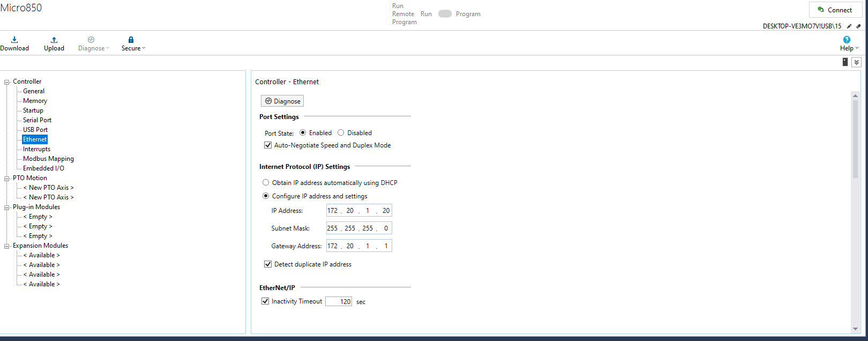Image resolution: width=868 pixels, height=341 pixels.
Task: Select Ethernet in the Controller tree
Action: tap(35, 139)
